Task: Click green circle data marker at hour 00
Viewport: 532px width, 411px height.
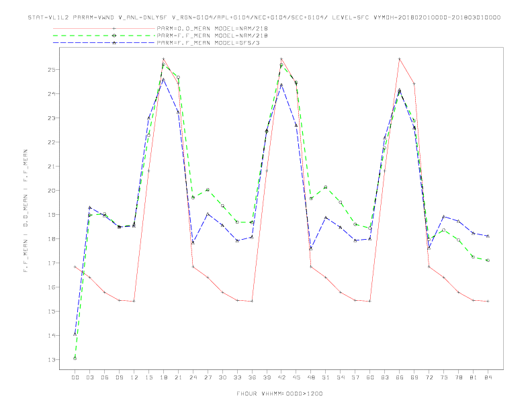Action: [x=75, y=359]
